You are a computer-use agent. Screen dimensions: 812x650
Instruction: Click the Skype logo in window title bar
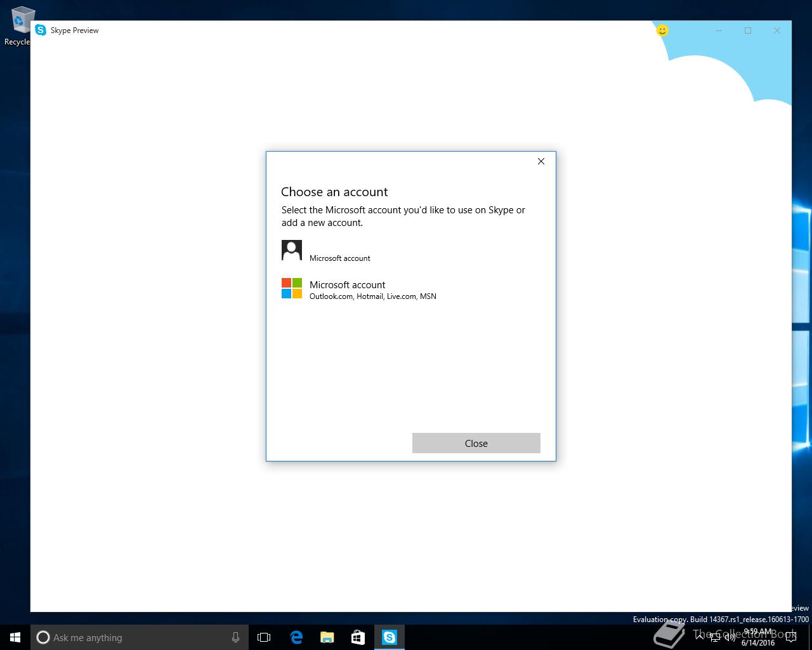(41, 30)
